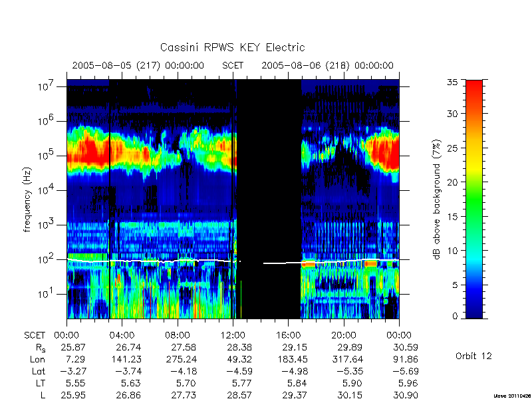
Task: Click the "Lon" row label
Action: pyautogui.click(x=38, y=359)
